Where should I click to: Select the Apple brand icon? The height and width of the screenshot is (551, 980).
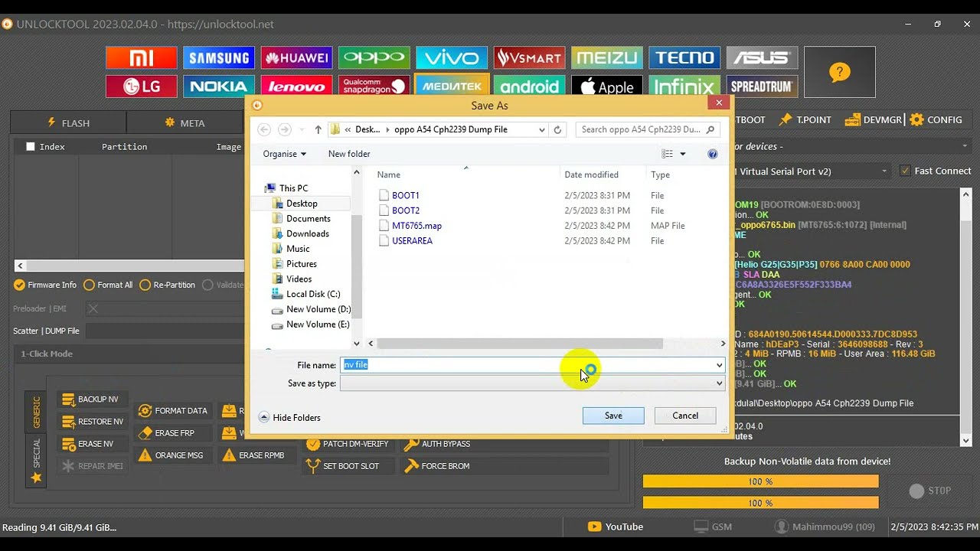click(x=607, y=86)
